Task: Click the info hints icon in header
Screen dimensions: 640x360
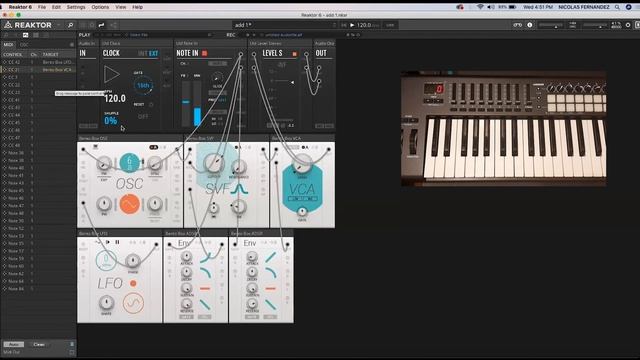Action: (529, 25)
